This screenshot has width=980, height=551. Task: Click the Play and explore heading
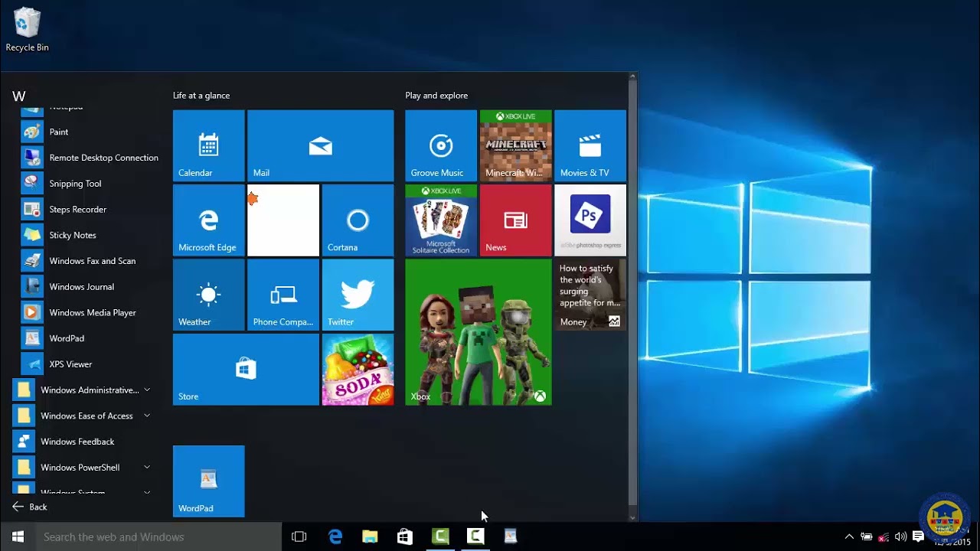(436, 96)
